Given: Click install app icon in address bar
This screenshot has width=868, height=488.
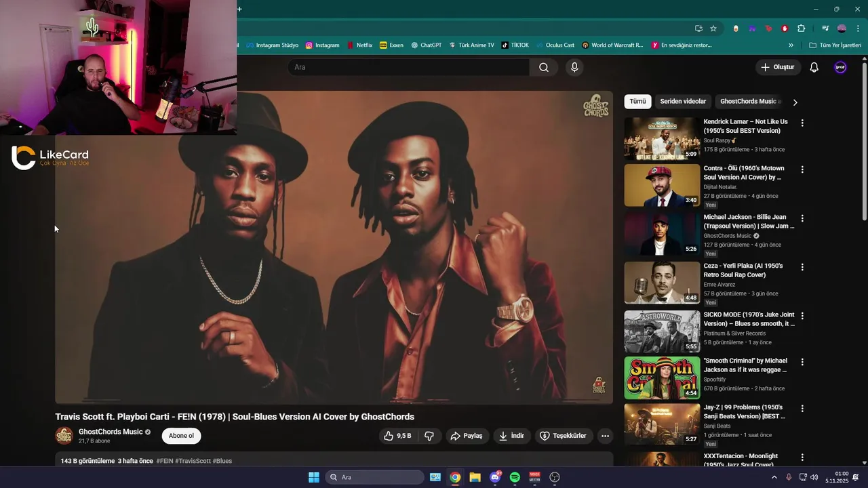Looking at the screenshot, I should tap(698, 28).
